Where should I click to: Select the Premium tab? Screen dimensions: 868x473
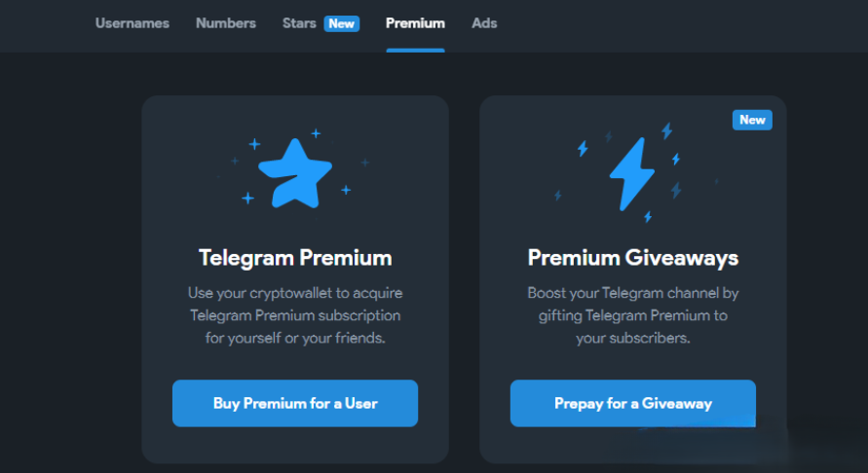point(415,23)
